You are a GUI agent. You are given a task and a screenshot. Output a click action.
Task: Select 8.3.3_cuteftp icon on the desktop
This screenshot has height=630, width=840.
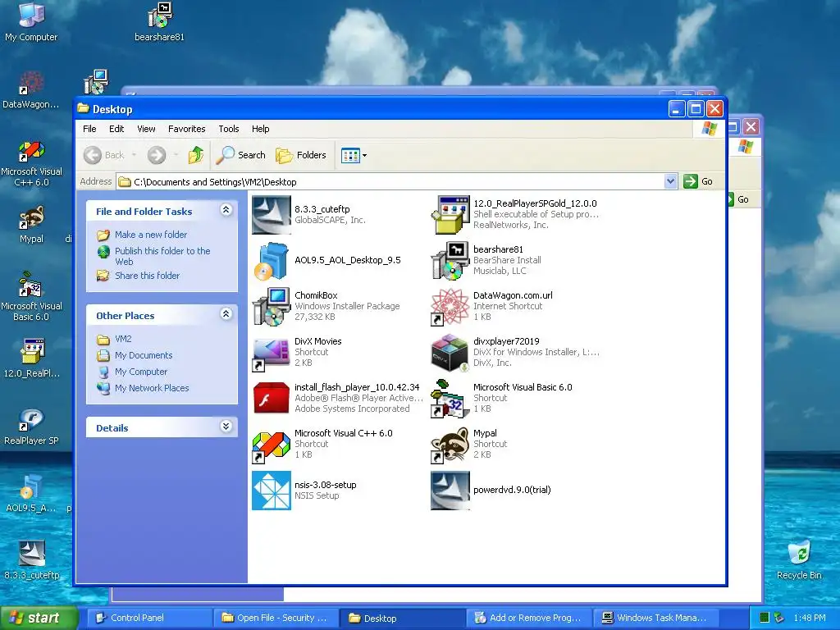[x=31, y=561]
